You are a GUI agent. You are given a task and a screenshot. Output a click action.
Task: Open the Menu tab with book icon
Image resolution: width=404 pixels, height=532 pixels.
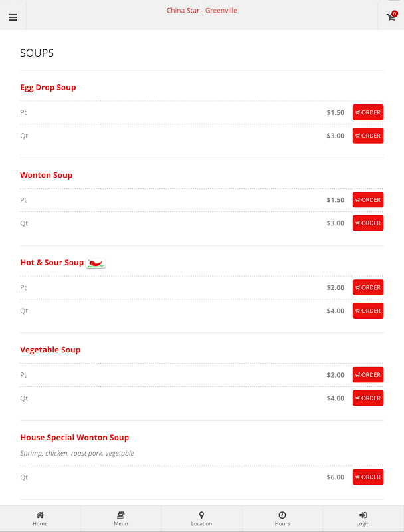pos(120,519)
